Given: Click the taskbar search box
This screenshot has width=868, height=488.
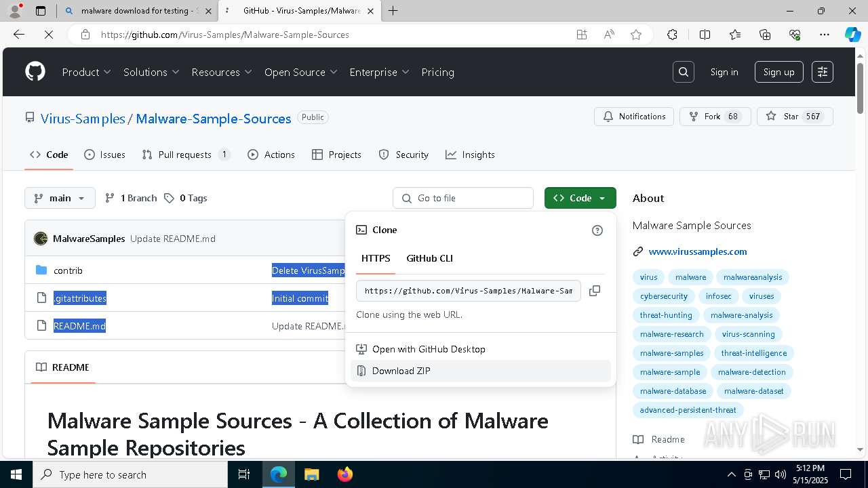Looking at the screenshot, I should [x=130, y=474].
